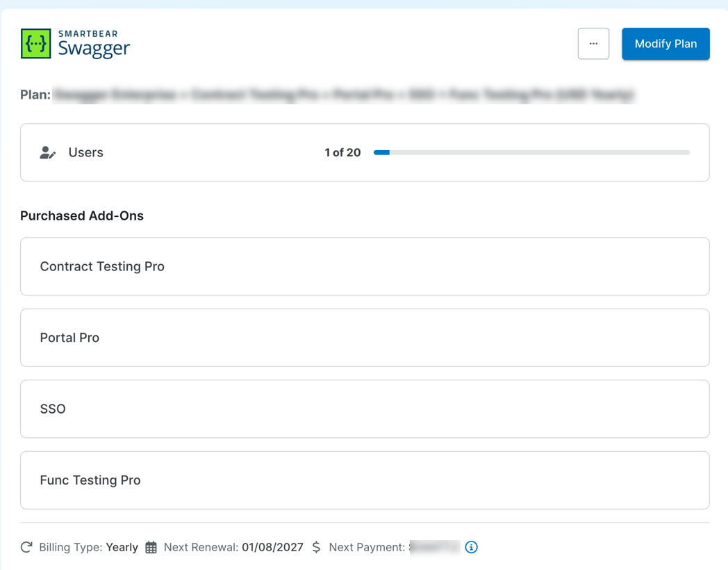Viewport: 728px width, 570px height.
Task: Click the '1 of 20' user count
Action: tap(342, 152)
